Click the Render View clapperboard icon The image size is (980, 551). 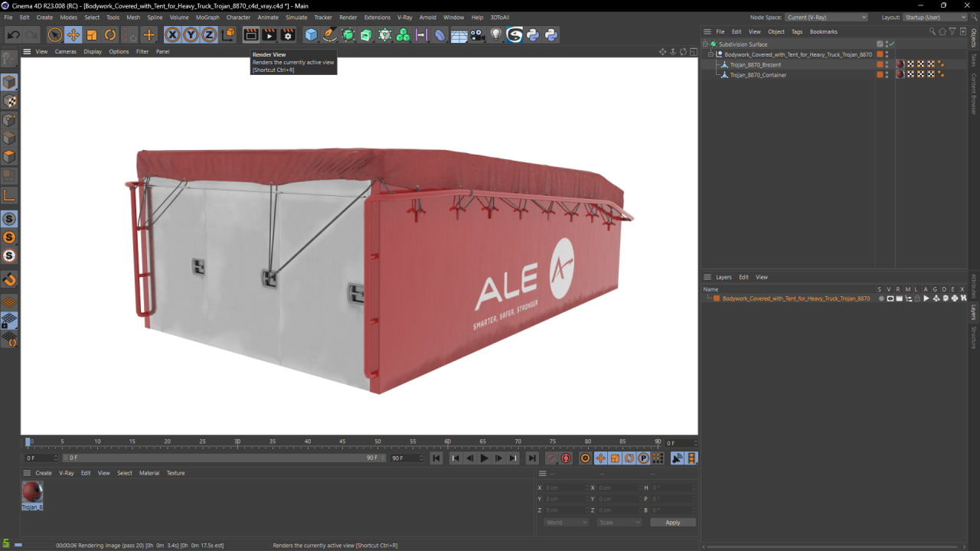(x=250, y=34)
